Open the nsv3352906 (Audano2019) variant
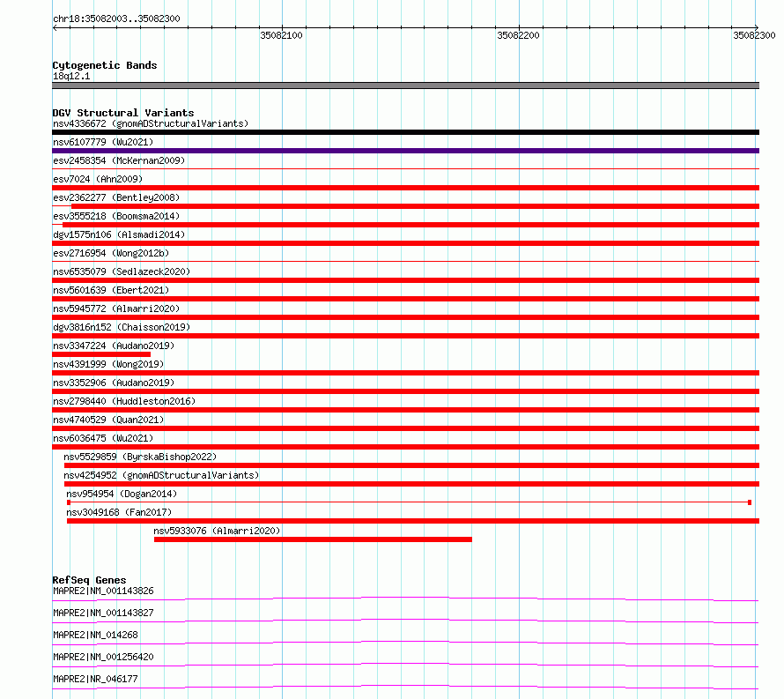 [x=114, y=383]
